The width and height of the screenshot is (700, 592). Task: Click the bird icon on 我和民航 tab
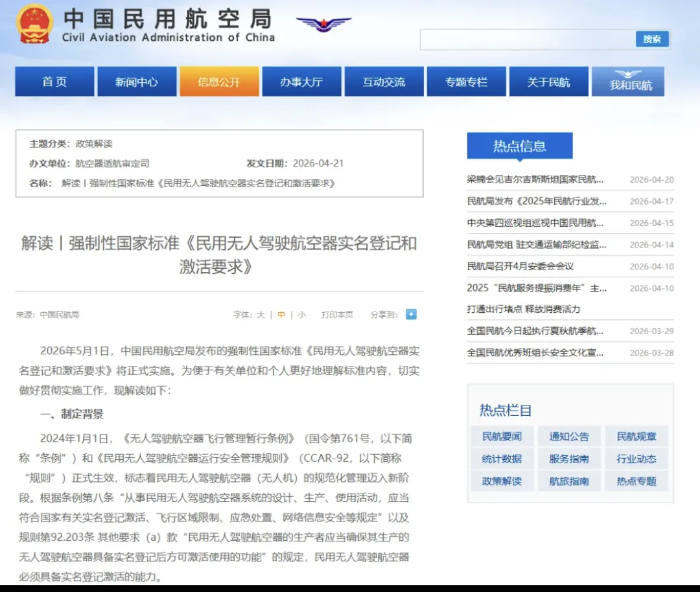[x=627, y=73]
